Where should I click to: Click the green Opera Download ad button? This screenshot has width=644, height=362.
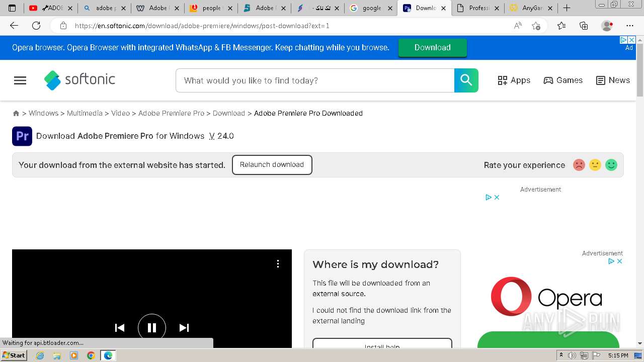pyautogui.click(x=432, y=47)
